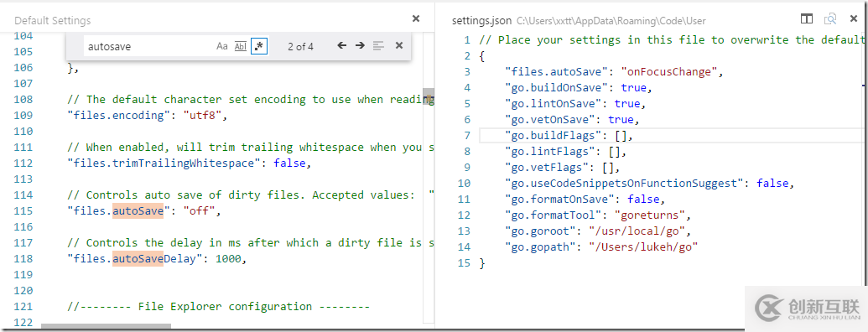Click "go.buildOnSave" key in settings.json

click(x=556, y=87)
